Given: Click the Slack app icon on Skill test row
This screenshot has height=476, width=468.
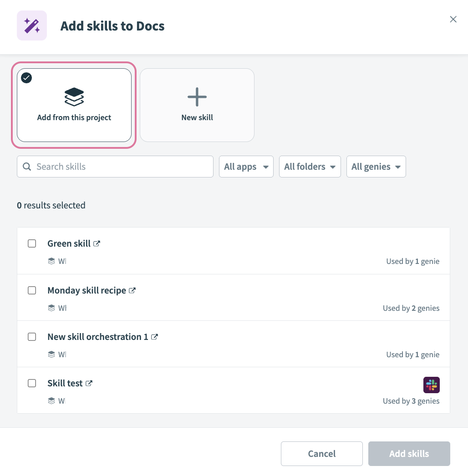Looking at the screenshot, I should [x=431, y=385].
